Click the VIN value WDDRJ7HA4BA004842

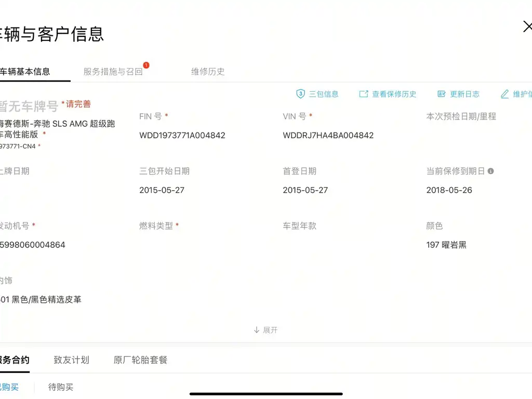(328, 136)
